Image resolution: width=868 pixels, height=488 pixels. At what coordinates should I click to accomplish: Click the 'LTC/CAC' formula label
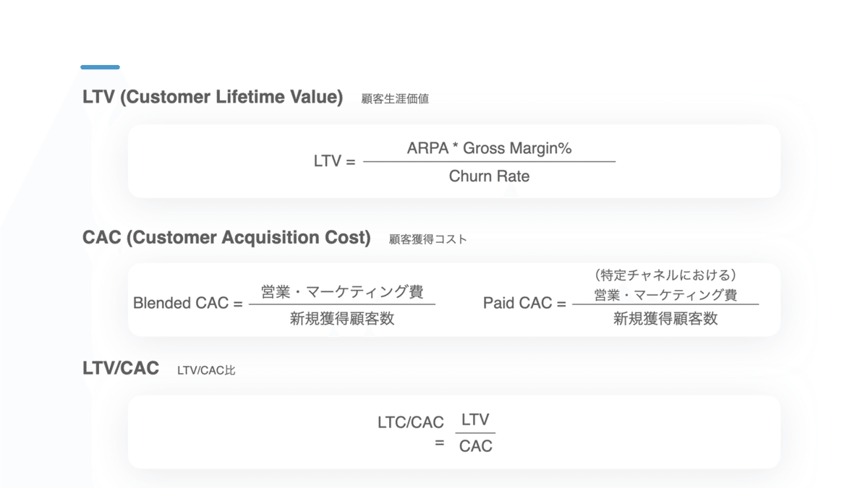pos(411,422)
